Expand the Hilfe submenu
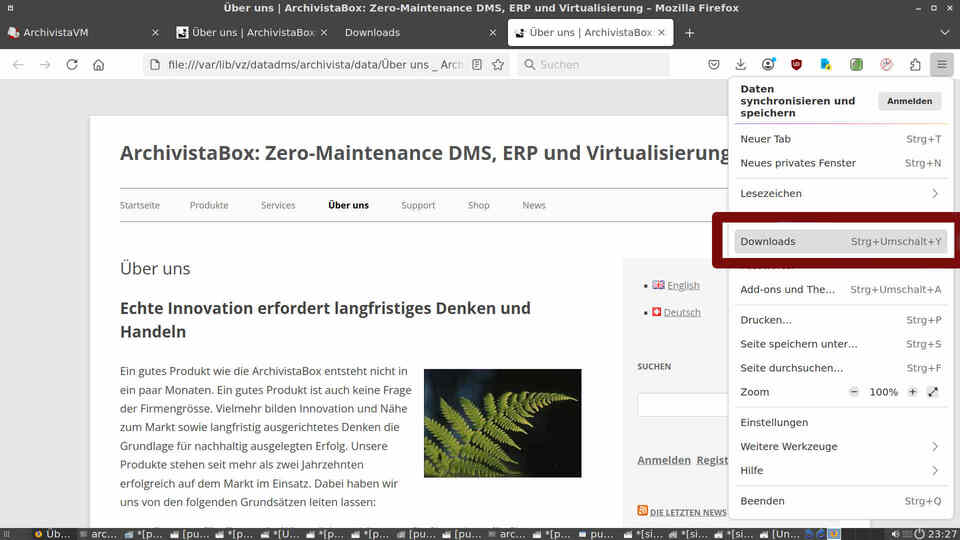960x540 pixels. click(x=840, y=470)
